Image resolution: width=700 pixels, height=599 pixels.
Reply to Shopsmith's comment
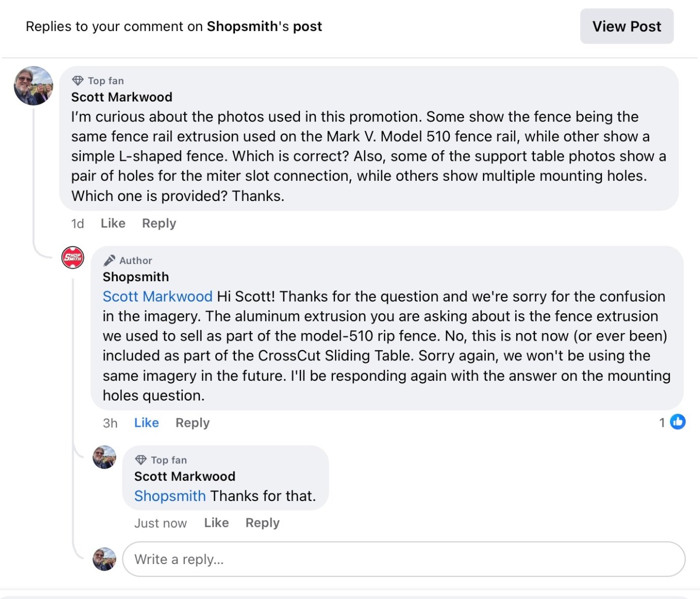(x=192, y=423)
